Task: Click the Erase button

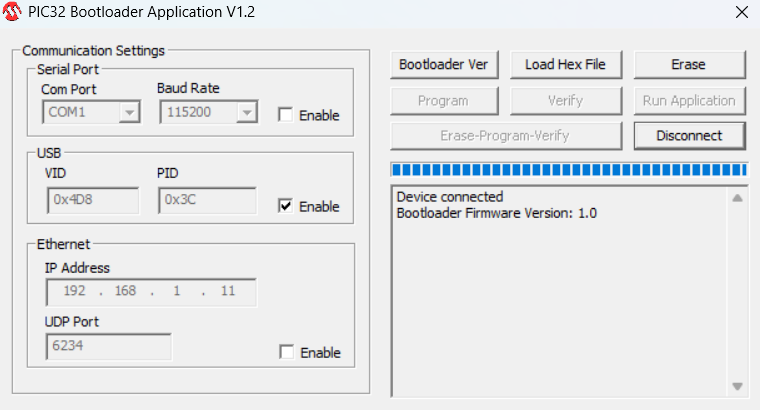Action: [x=689, y=64]
